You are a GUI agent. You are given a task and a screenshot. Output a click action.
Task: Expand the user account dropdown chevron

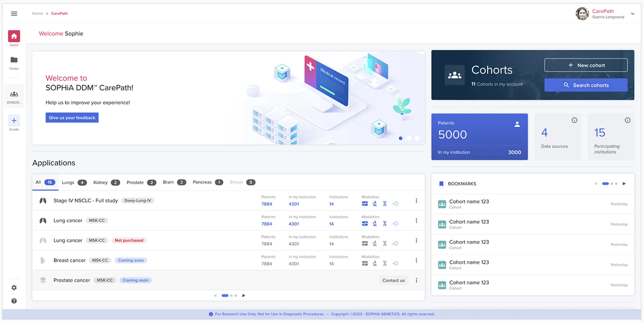coord(633,14)
